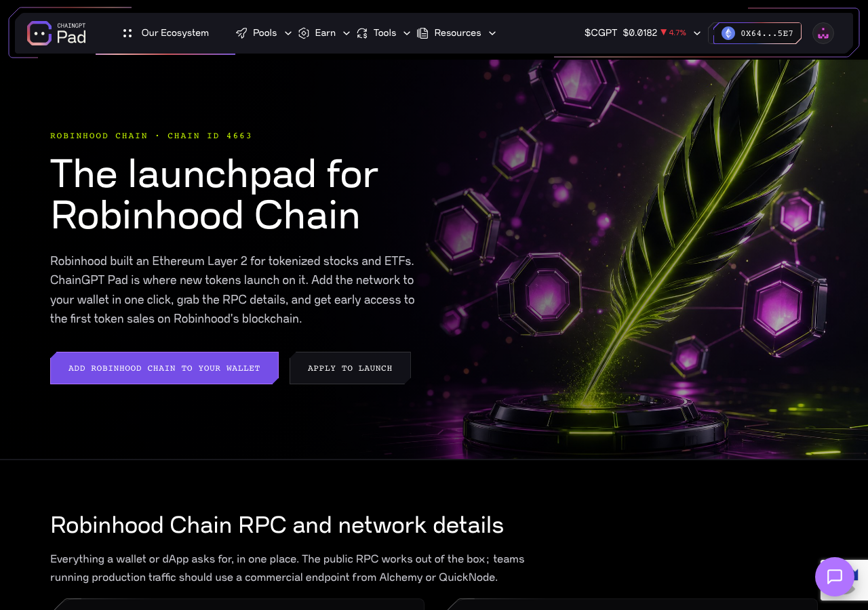Open the profile avatar icon in the header
This screenshot has width=868, height=610.
pos(823,33)
